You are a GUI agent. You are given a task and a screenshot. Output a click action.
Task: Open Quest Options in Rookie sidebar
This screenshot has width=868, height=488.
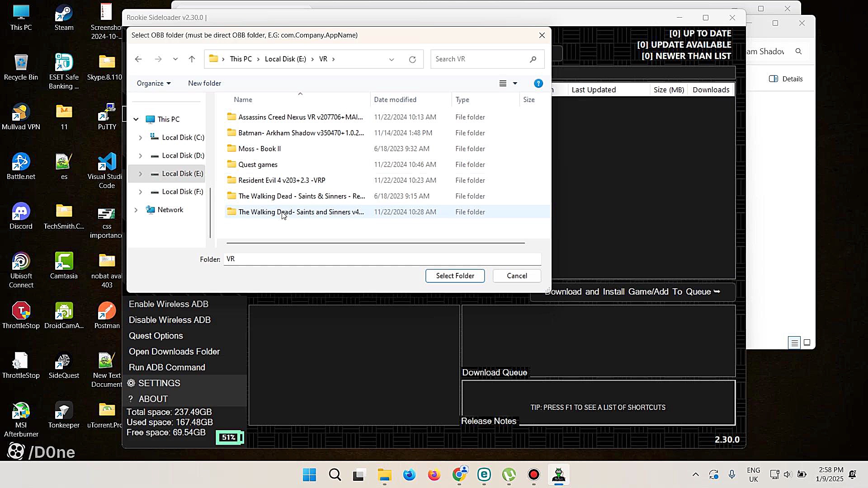156,336
